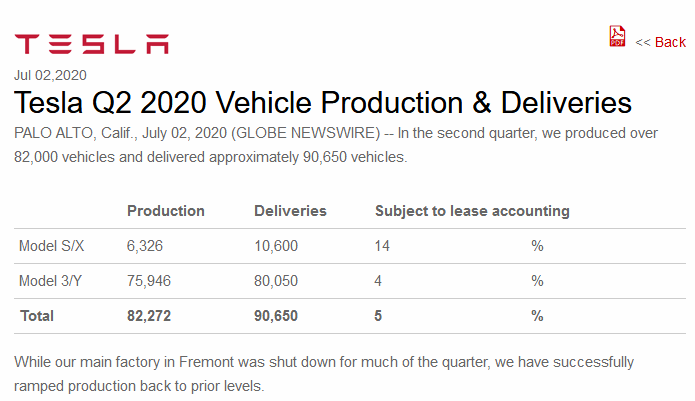The height and width of the screenshot is (401, 695).
Task: Click the Q2 2020 Vehicle Production headline
Action: point(323,103)
